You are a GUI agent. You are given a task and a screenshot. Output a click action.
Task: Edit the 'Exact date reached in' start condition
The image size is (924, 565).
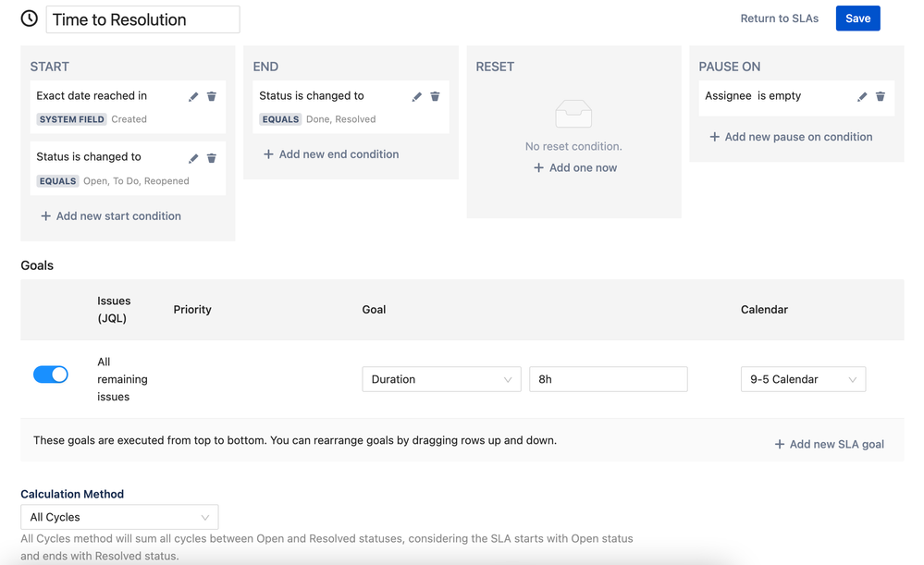pos(193,97)
